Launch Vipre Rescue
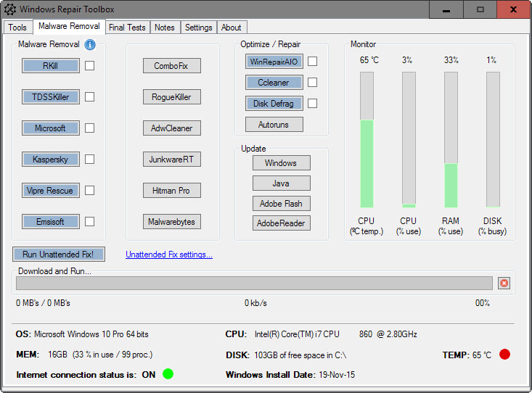This screenshot has width=532, height=393. click(51, 190)
